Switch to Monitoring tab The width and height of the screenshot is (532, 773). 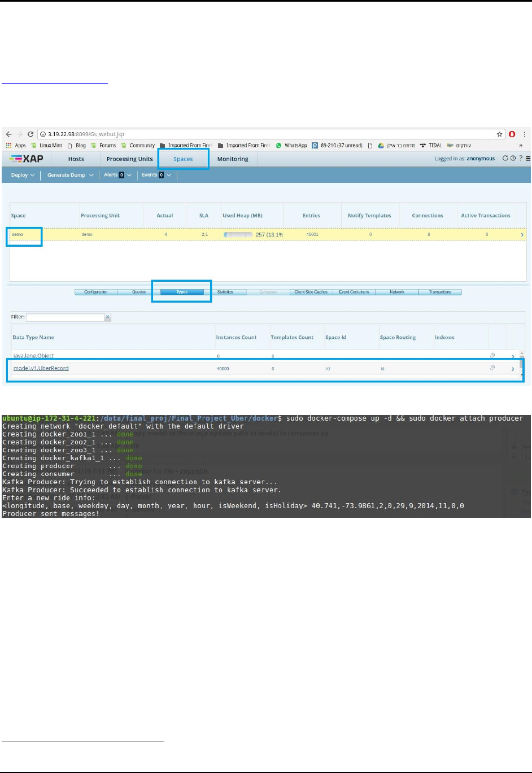point(233,159)
